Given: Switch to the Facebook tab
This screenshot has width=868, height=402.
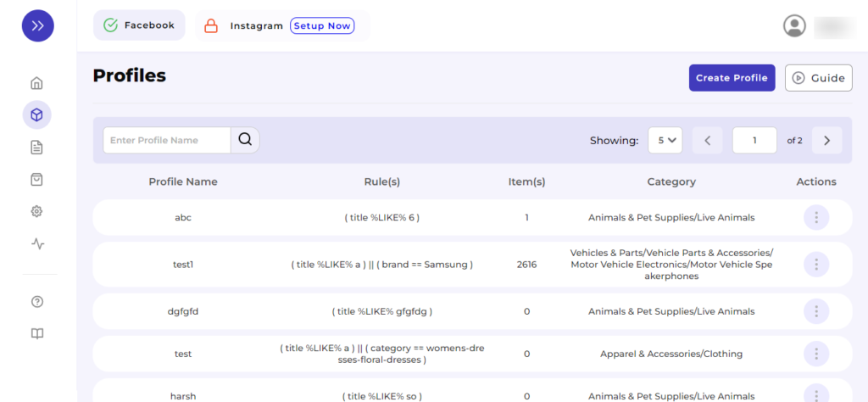Looking at the screenshot, I should [139, 25].
